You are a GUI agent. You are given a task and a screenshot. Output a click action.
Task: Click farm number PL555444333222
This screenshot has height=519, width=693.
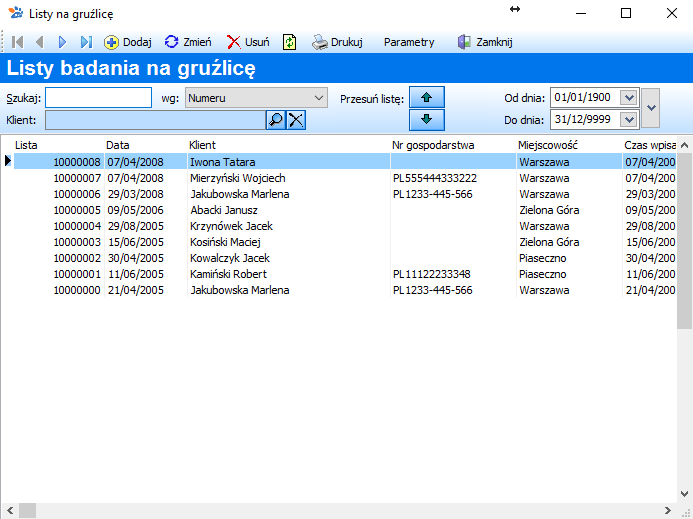coord(435,178)
